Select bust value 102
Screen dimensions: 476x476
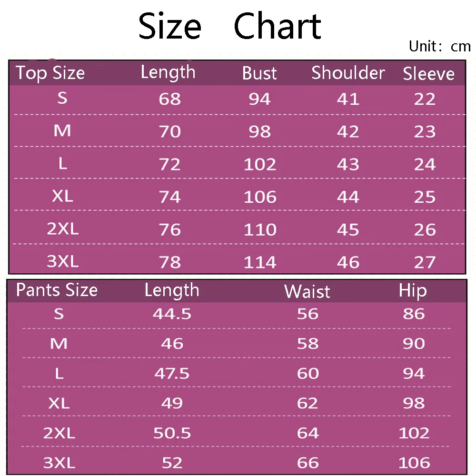tap(260, 165)
